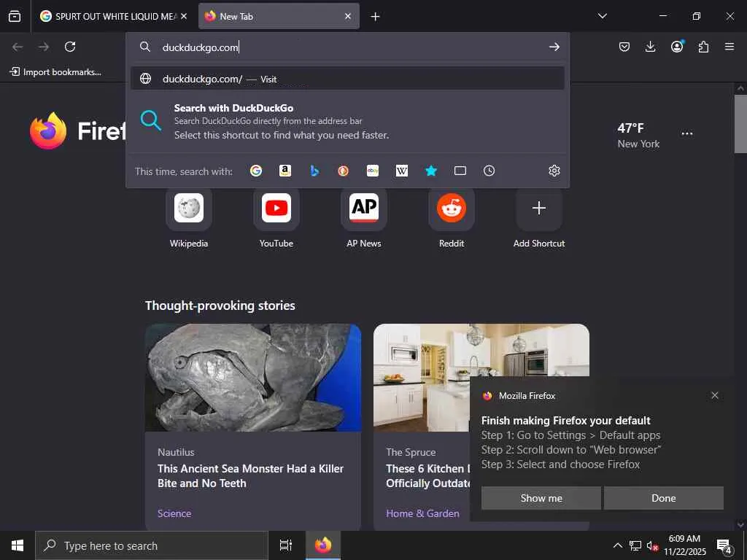Image resolution: width=747 pixels, height=560 pixels.
Task: Open search settings gear icon
Action: point(554,171)
